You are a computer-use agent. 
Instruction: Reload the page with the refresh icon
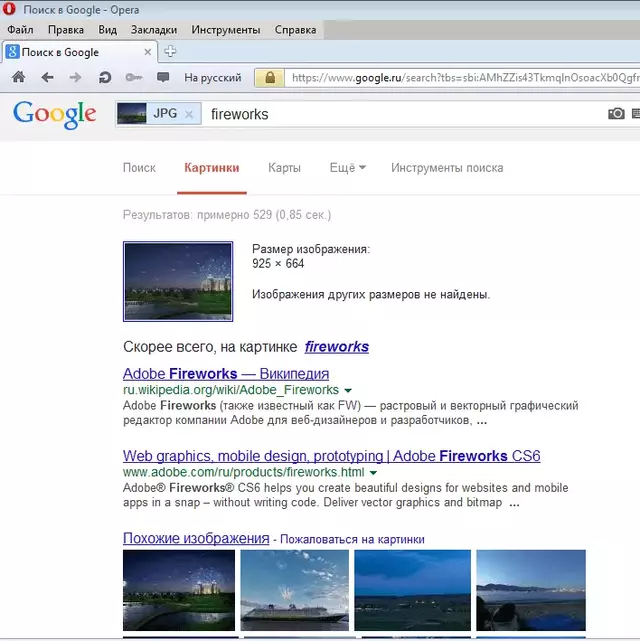click(x=105, y=77)
